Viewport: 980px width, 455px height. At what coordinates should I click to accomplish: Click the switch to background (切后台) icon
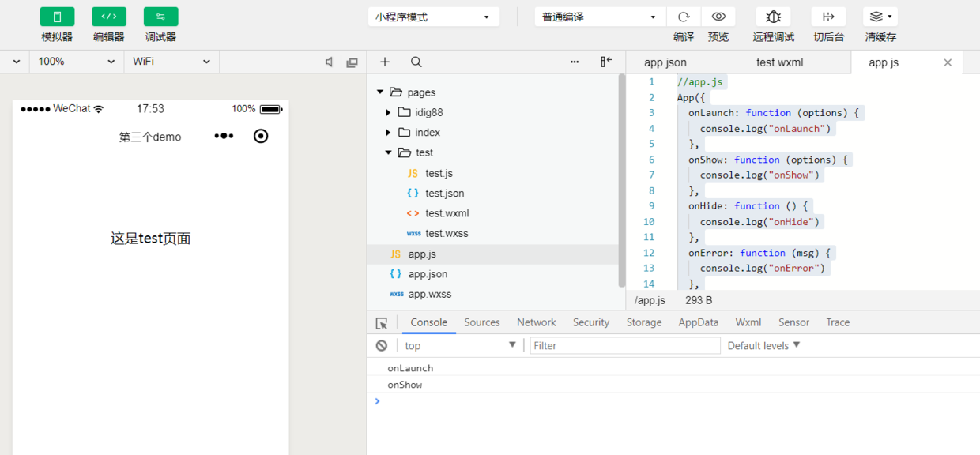click(828, 17)
